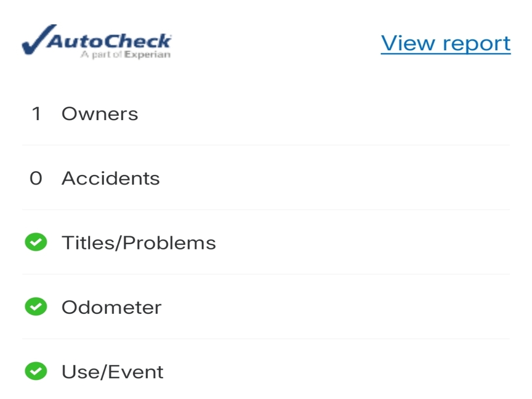Click the AutoCheck wordmark text
This screenshot has width=532, height=399.
[x=109, y=41]
